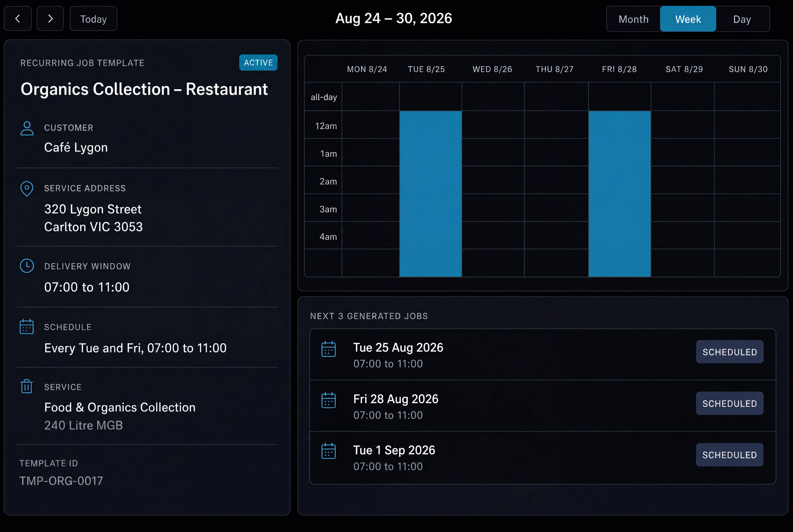Viewport: 793px width, 532px height.
Task: Click the Aug 24 – 30, 2026 date title
Action: tap(394, 18)
